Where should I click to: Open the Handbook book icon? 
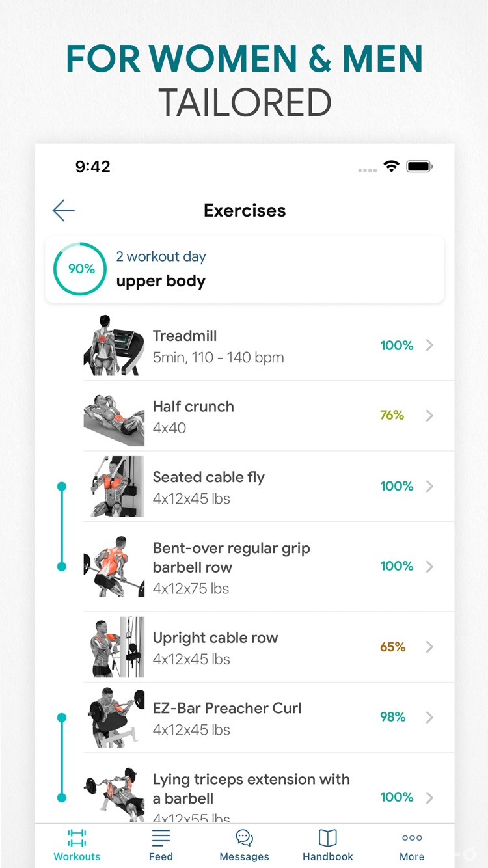(x=327, y=839)
